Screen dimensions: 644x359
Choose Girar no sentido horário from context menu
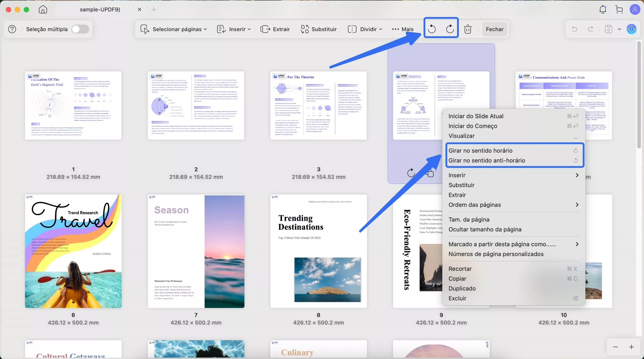coord(480,150)
